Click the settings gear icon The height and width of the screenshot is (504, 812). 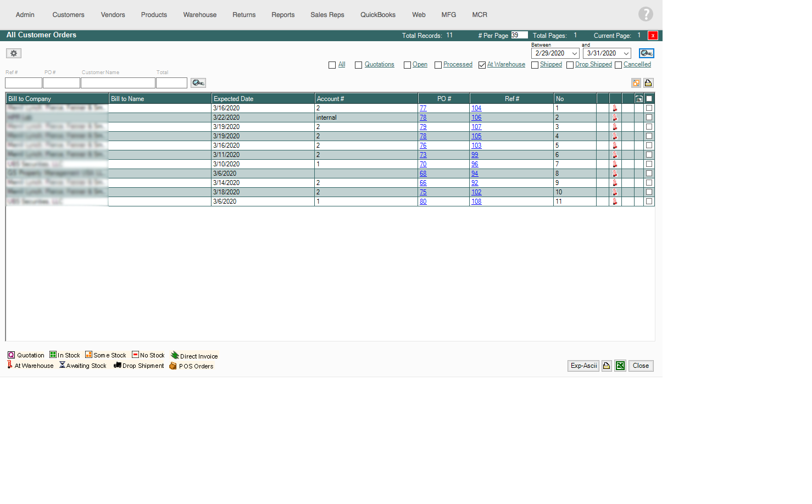click(x=14, y=53)
